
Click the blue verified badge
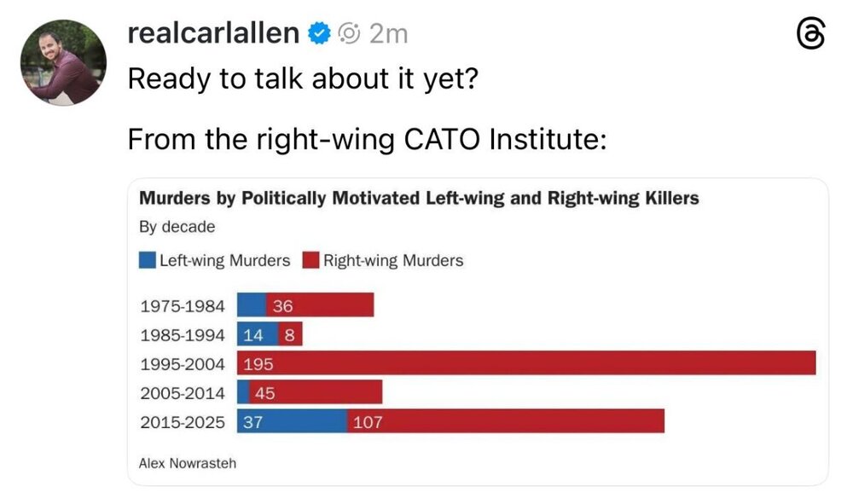tap(319, 33)
